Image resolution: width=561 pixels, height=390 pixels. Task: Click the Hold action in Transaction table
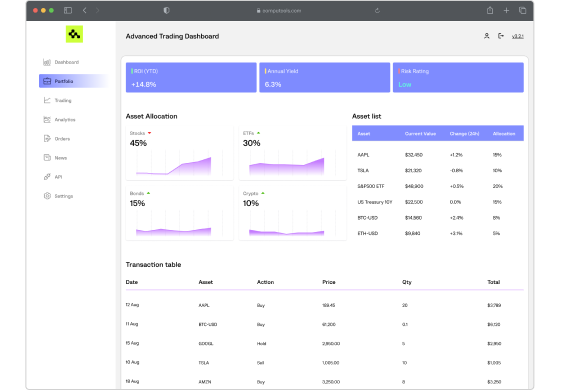pyautogui.click(x=262, y=344)
